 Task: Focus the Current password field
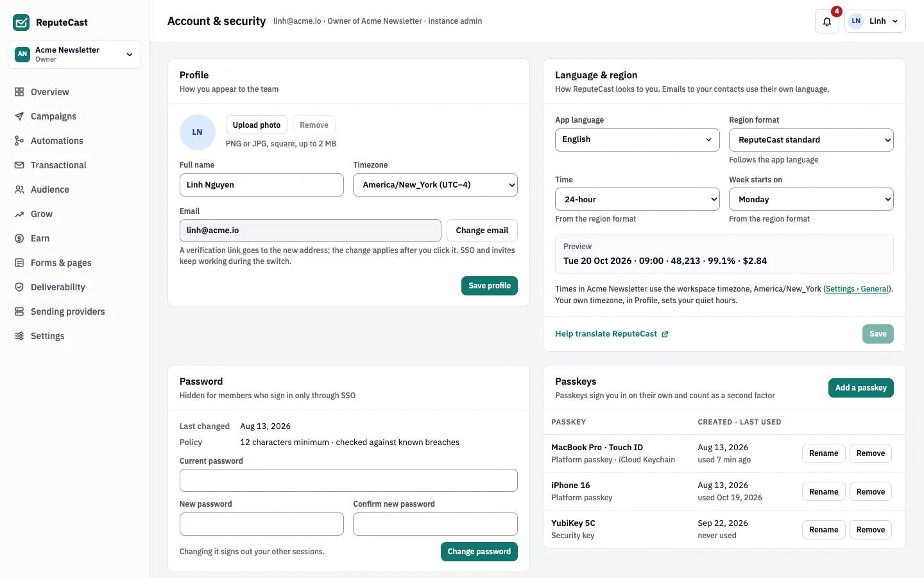pyautogui.click(x=348, y=480)
